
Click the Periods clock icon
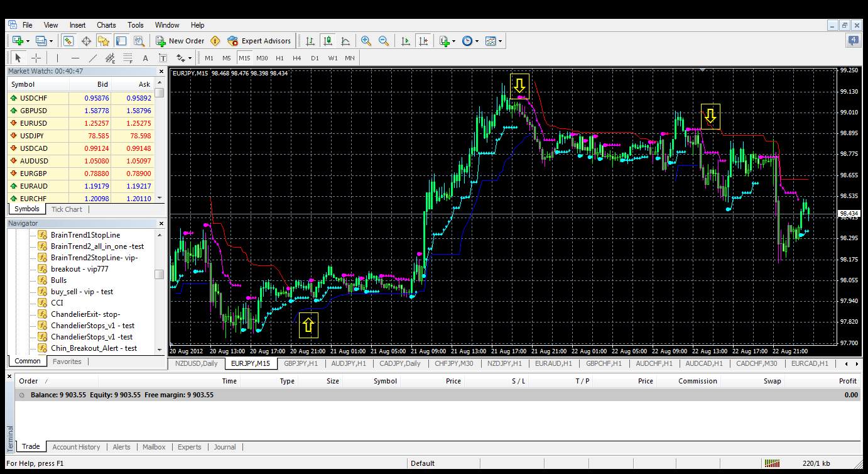tap(467, 41)
